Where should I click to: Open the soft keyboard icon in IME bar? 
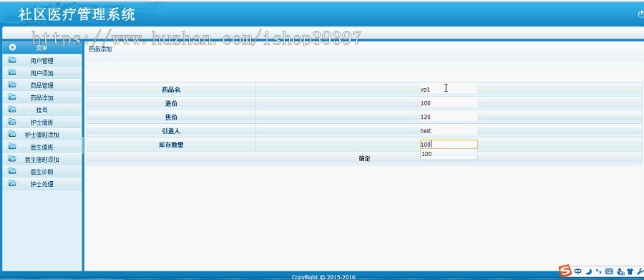pyautogui.click(x=609, y=271)
